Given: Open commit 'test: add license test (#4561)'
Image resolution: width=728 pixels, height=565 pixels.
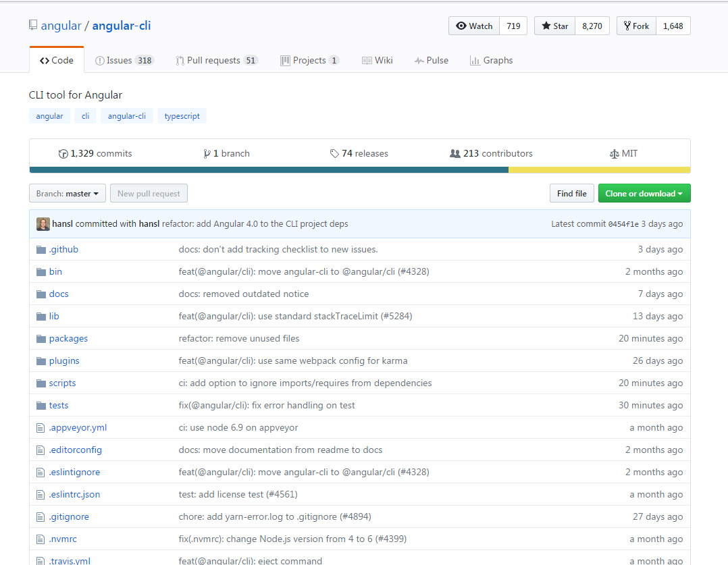Looking at the screenshot, I should (x=238, y=495).
